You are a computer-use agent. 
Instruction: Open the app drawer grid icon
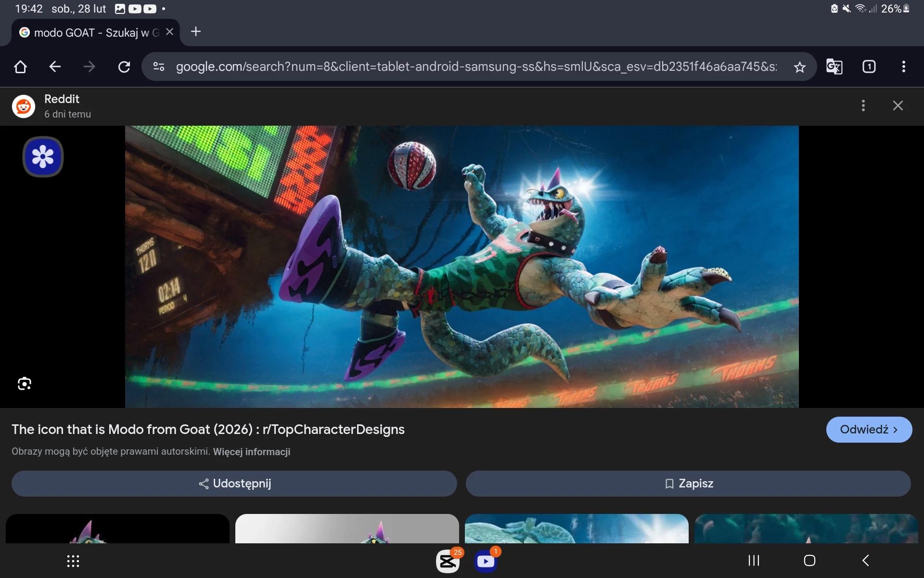coord(73,561)
